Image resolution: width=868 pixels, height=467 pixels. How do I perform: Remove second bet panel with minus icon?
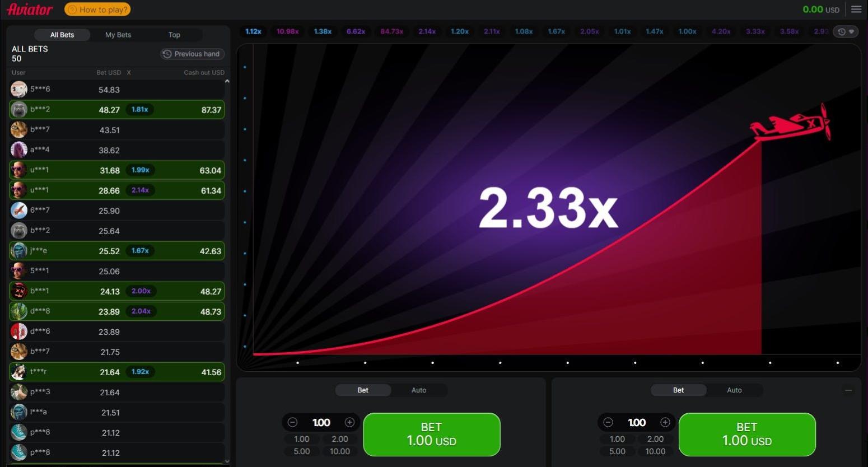848,390
